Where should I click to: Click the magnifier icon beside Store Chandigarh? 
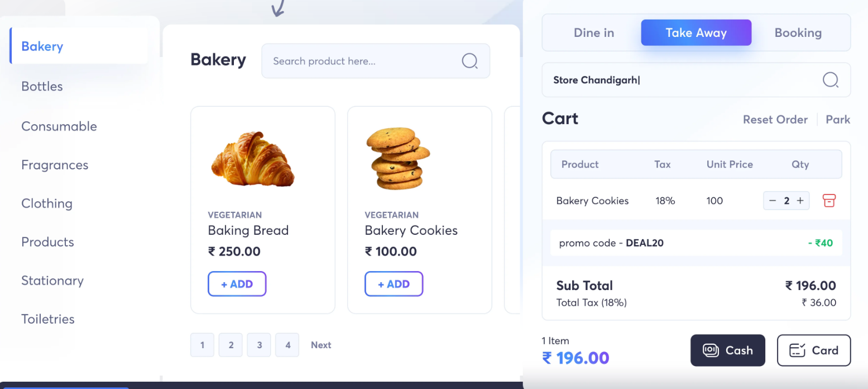[x=831, y=80]
